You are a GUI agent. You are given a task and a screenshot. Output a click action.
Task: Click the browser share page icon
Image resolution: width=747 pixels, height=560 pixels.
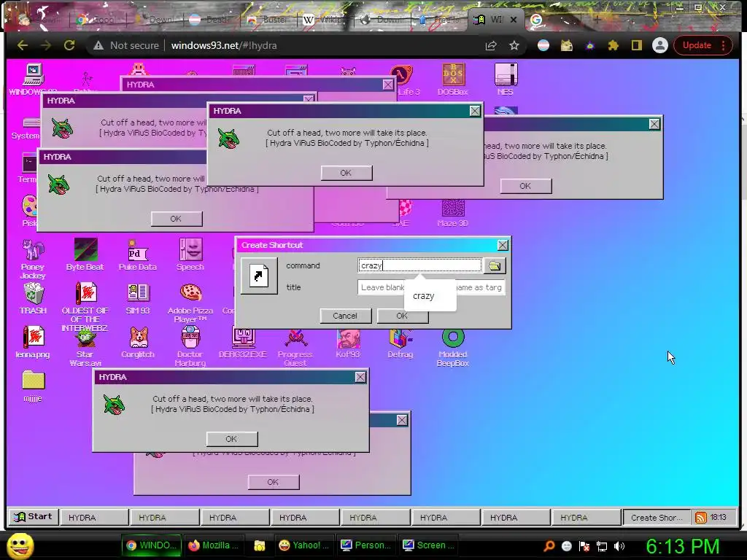491,46
